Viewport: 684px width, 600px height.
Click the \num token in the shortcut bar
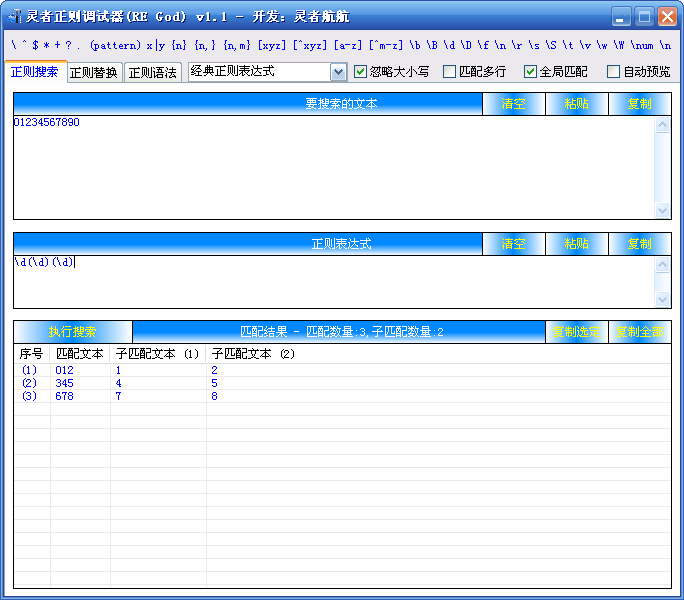[643, 45]
